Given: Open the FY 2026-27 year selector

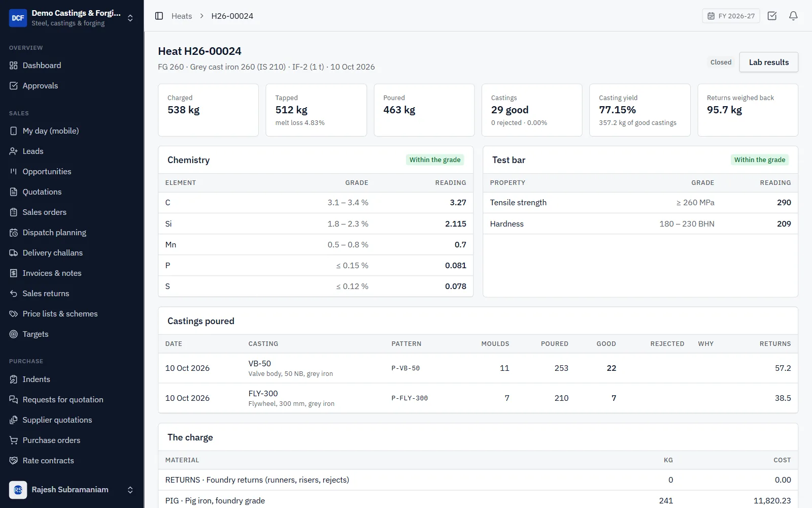Looking at the screenshot, I should 731,16.
